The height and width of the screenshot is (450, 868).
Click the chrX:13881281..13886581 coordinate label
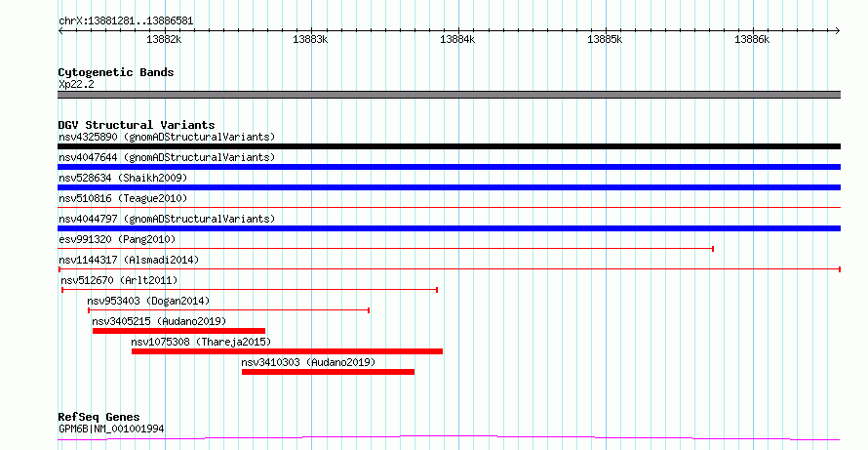pos(126,21)
